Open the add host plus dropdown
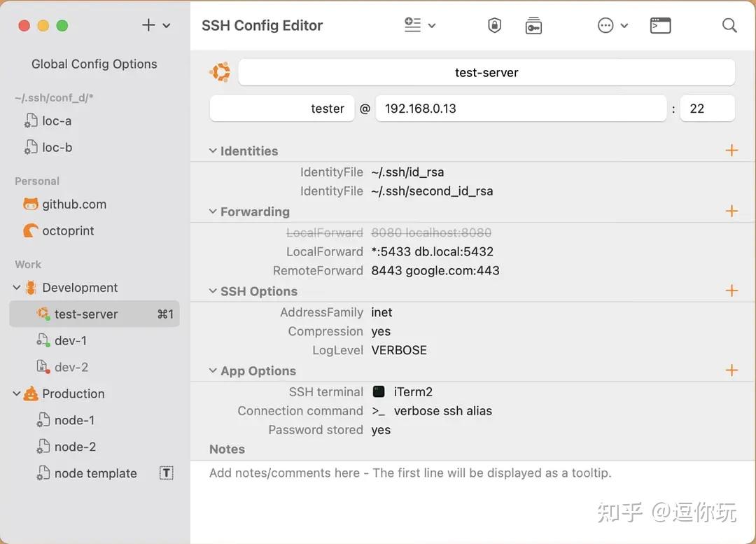Screen dimensions: 756x544 pyautogui.click(x=155, y=26)
